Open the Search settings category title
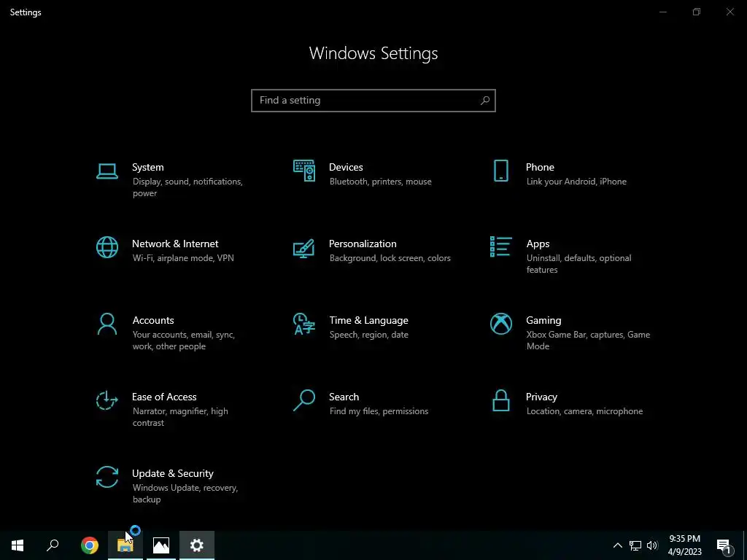Viewport: 747px width, 560px height. [344, 397]
